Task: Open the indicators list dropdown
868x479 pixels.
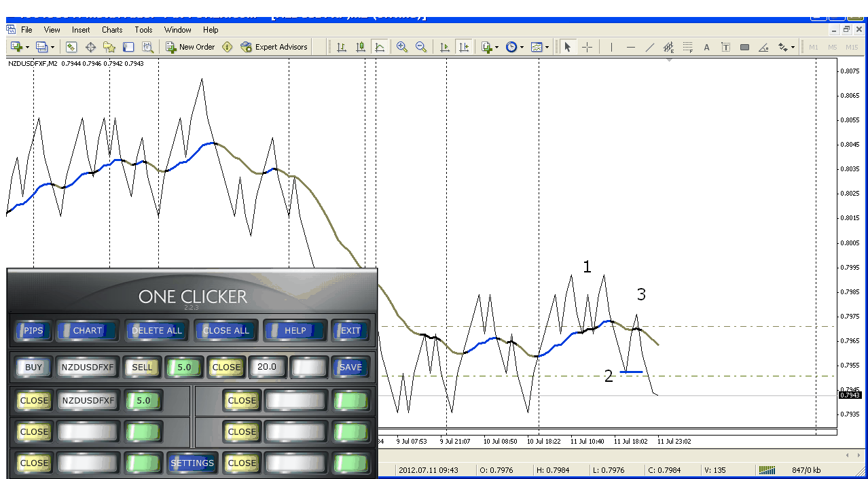Action: pyautogui.click(x=496, y=47)
